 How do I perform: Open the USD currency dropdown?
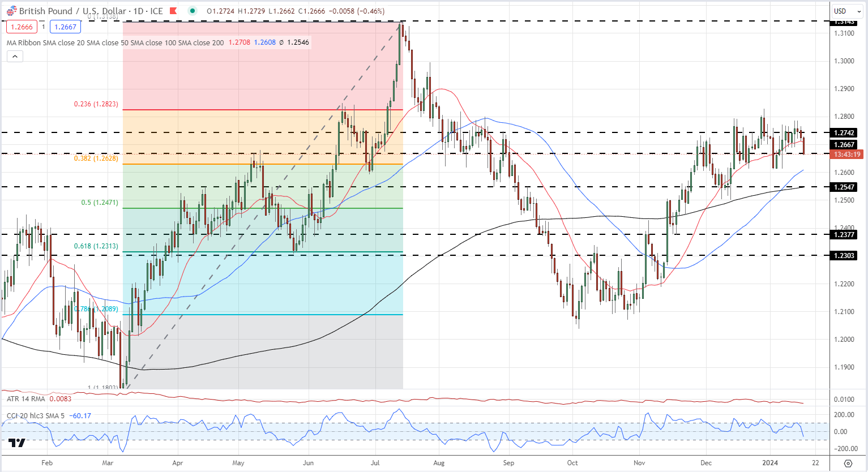(846, 11)
